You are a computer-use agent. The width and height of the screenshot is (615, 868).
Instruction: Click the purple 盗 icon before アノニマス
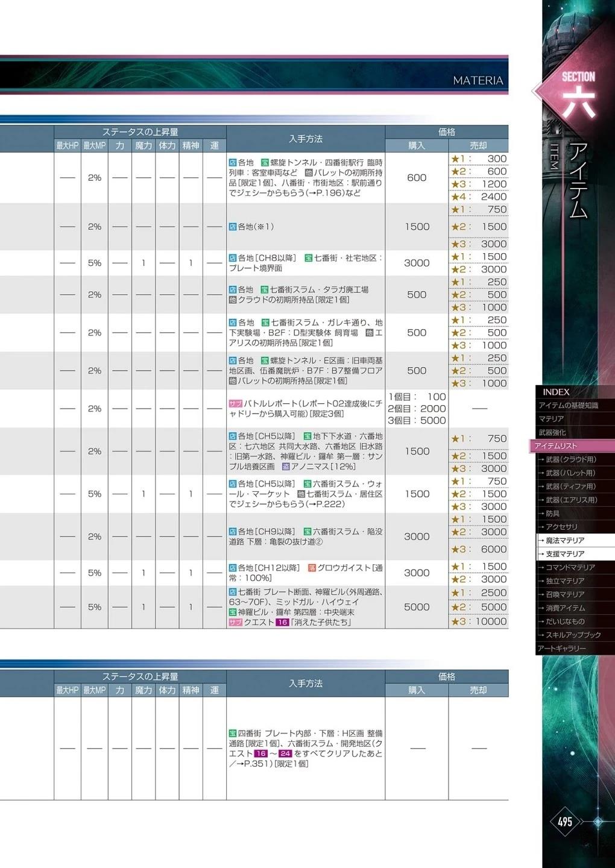pos(286,467)
